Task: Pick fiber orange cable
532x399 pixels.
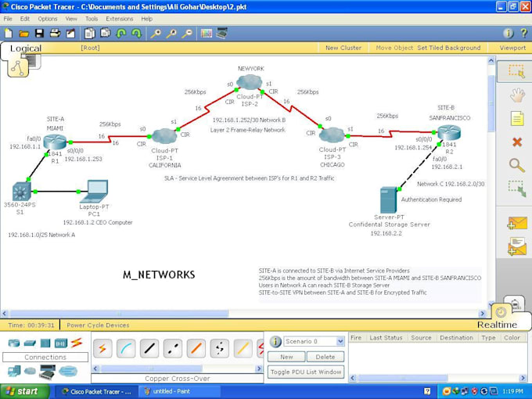Action: 196,348
